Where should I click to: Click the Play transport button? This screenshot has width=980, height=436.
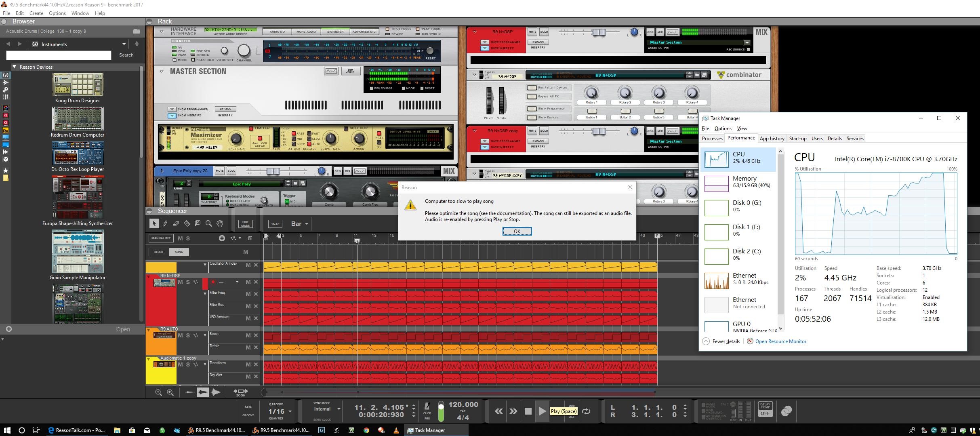point(542,411)
